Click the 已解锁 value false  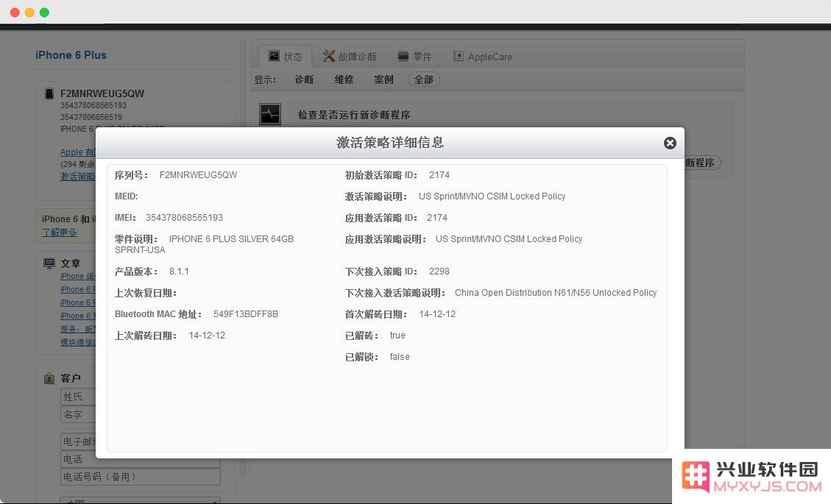point(400,357)
